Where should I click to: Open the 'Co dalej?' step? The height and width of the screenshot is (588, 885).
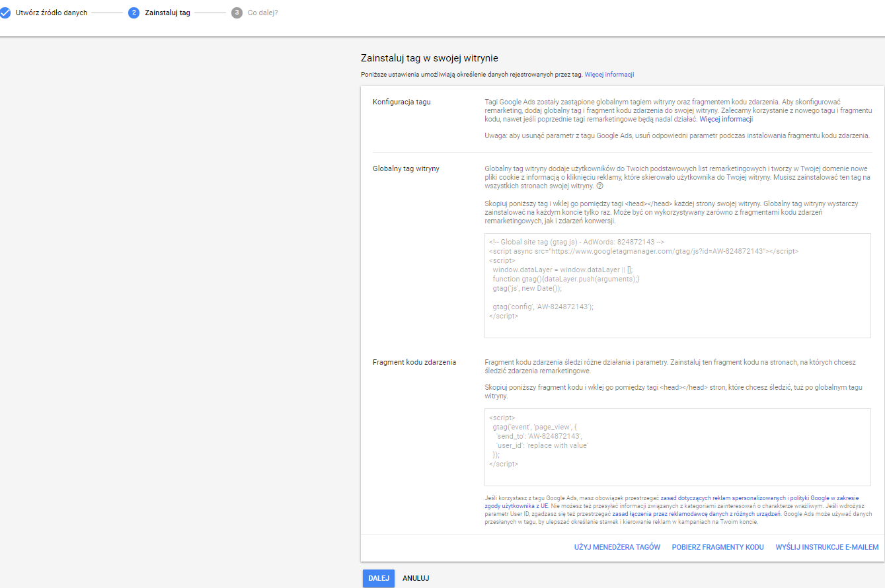coord(263,13)
